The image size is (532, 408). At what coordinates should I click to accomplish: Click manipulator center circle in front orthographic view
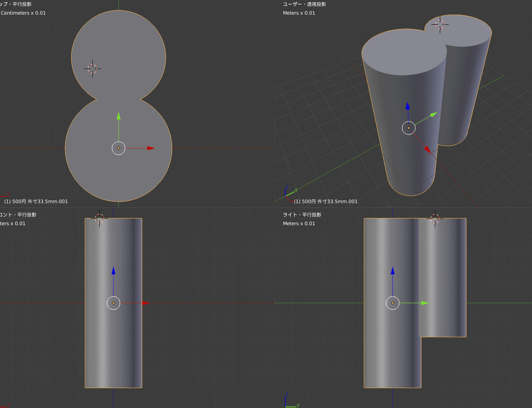point(113,303)
